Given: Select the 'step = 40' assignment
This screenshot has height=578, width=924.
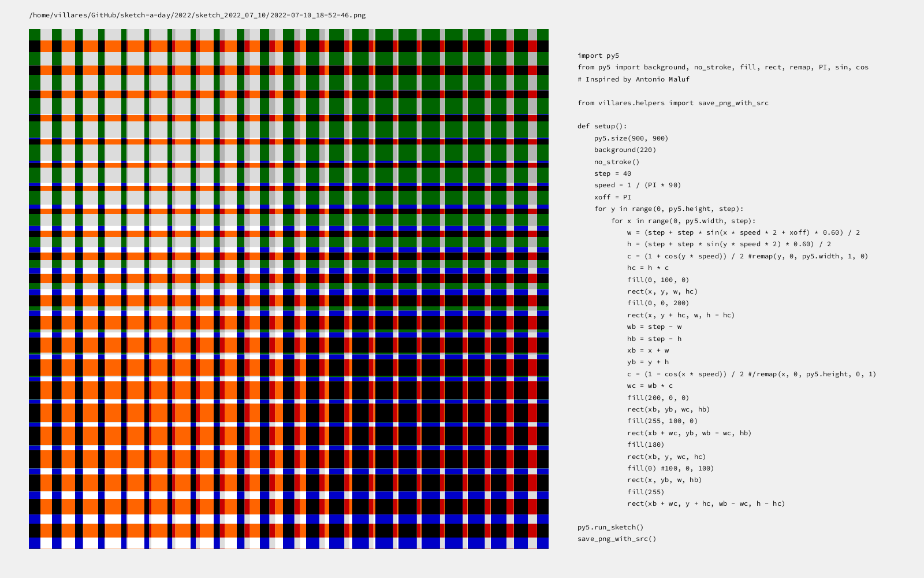Looking at the screenshot, I should [612, 173].
